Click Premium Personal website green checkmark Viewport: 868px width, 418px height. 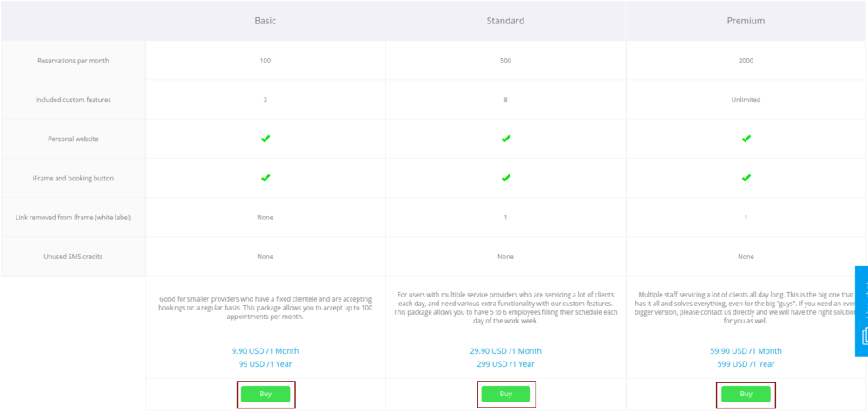point(746,139)
